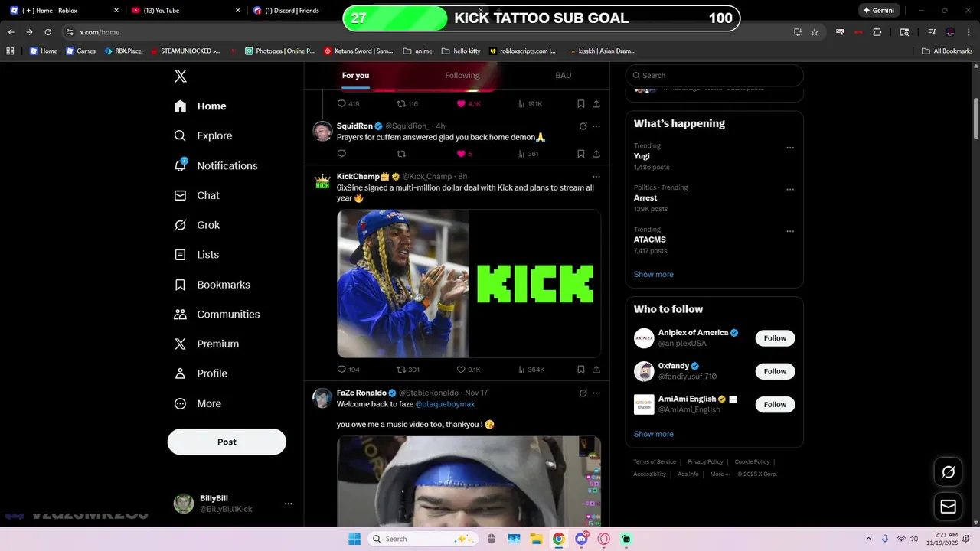This screenshot has height=551, width=980.
Task: Go to Profile in sidebar
Action: click(x=201, y=373)
